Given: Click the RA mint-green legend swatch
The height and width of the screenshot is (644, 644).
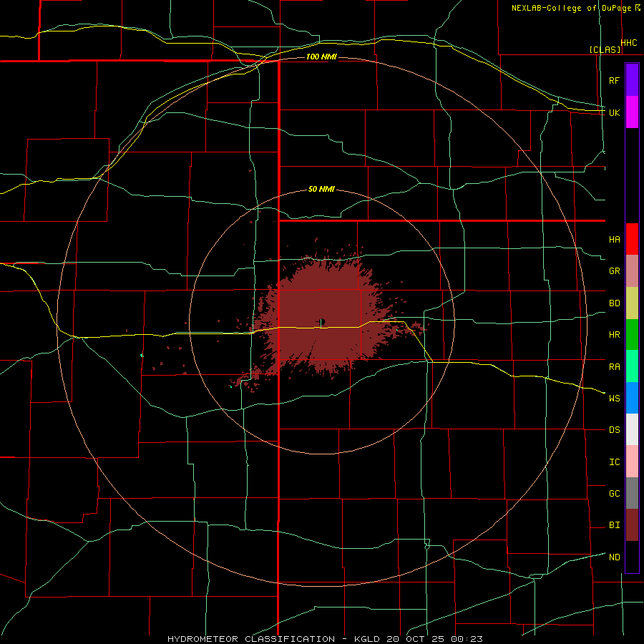Looking at the screenshot, I should [632, 366].
